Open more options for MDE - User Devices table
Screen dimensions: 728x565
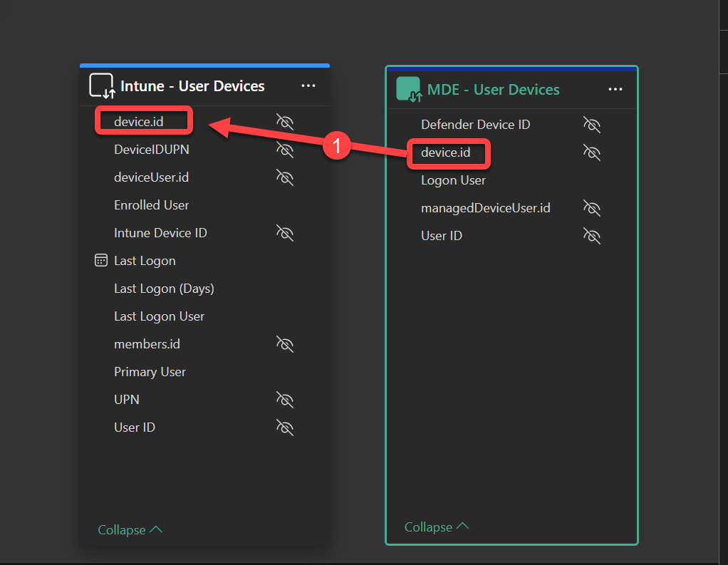(x=615, y=89)
